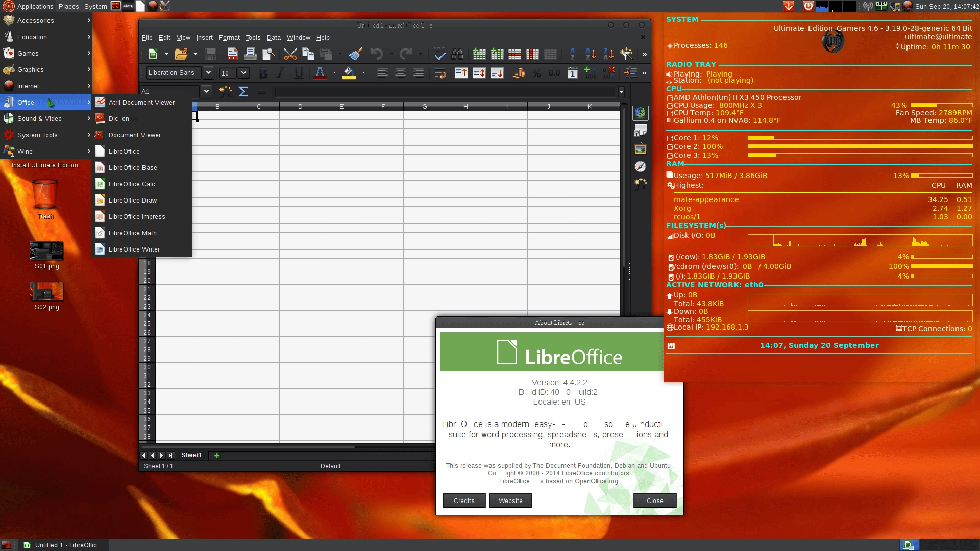This screenshot has width=980, height=551.
Task: Click the Delete Decimal Place icon
Action: [608, 73]
